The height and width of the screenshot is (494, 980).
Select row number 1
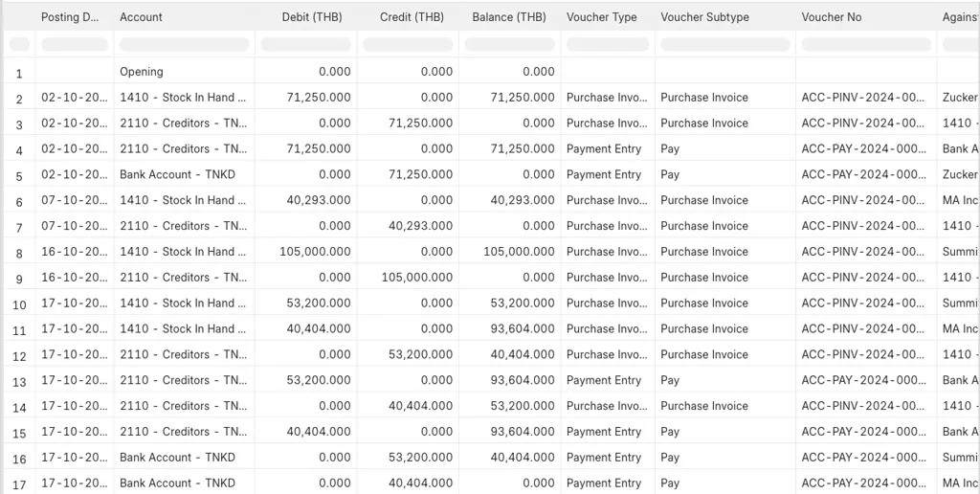pyautogui.click(x=19, y=73)
